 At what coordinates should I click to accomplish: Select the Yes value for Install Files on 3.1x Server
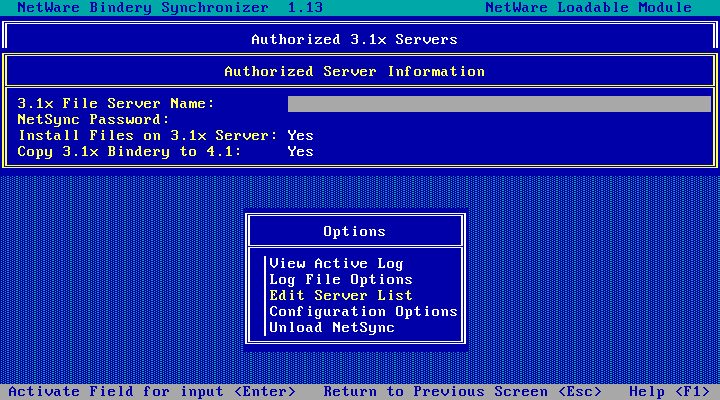[300, 135]
